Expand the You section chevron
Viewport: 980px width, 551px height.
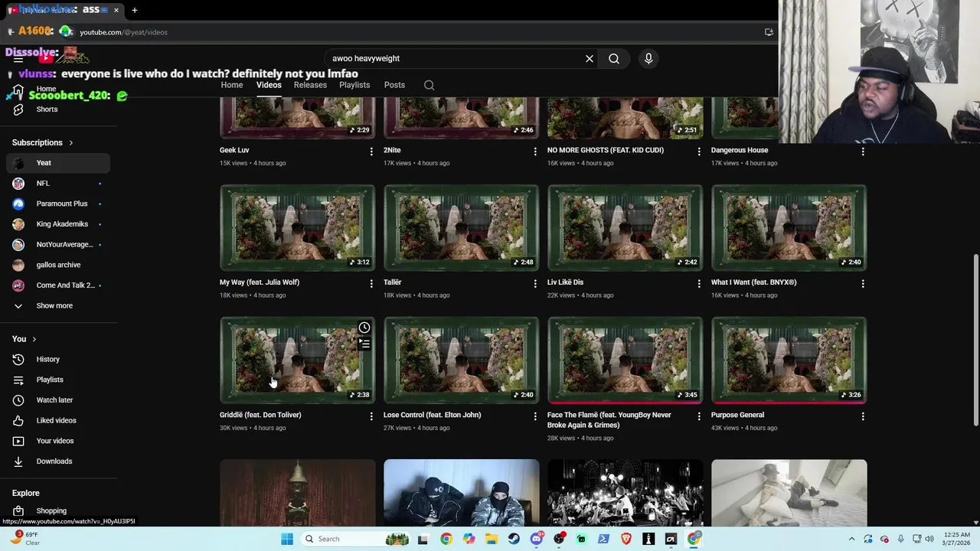(34, 339)
